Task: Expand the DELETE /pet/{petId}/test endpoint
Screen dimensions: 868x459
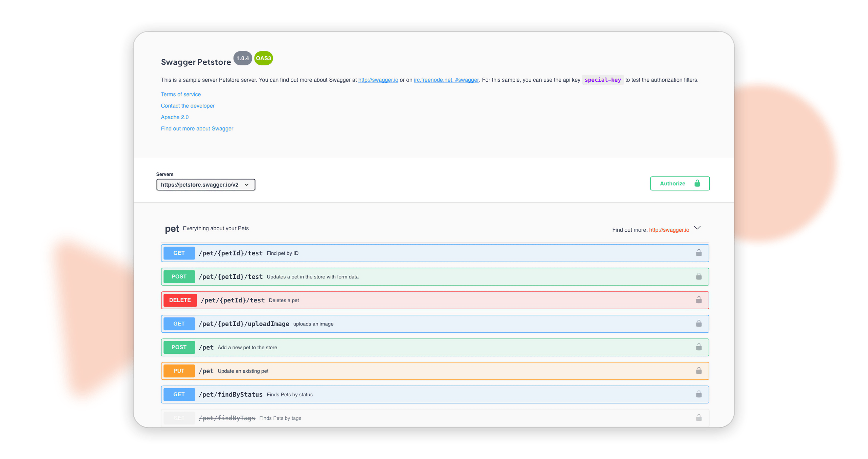Action: coord(434,300)
